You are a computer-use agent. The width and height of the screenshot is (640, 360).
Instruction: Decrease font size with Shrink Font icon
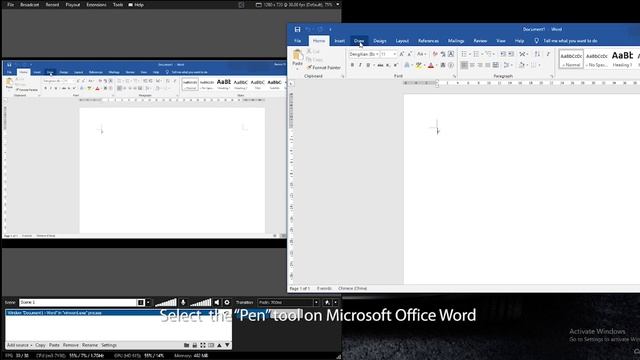(410, 54)
